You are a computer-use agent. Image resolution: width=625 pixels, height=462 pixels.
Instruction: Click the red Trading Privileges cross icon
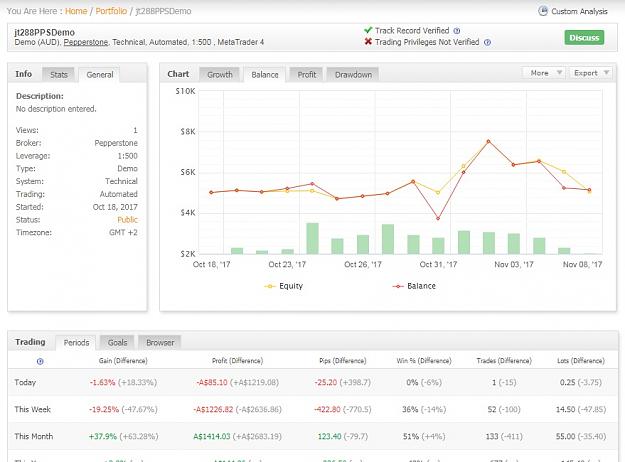[368, 41]
